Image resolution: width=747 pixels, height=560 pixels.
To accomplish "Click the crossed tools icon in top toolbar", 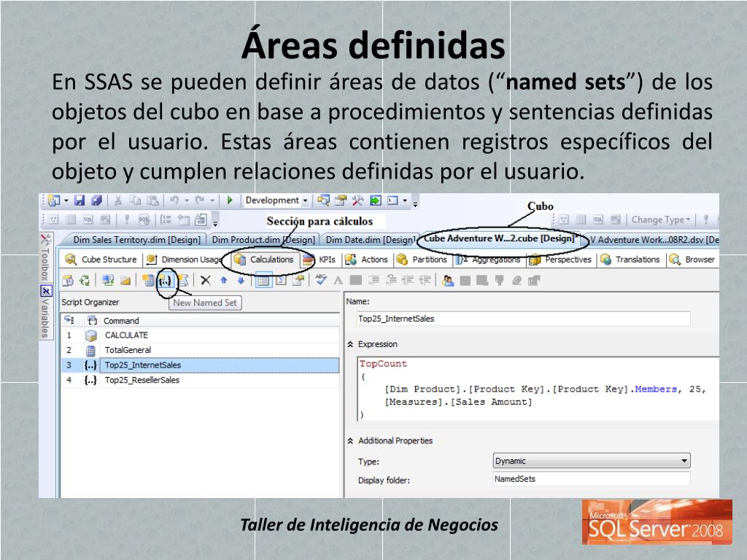I will pos(357,201).
